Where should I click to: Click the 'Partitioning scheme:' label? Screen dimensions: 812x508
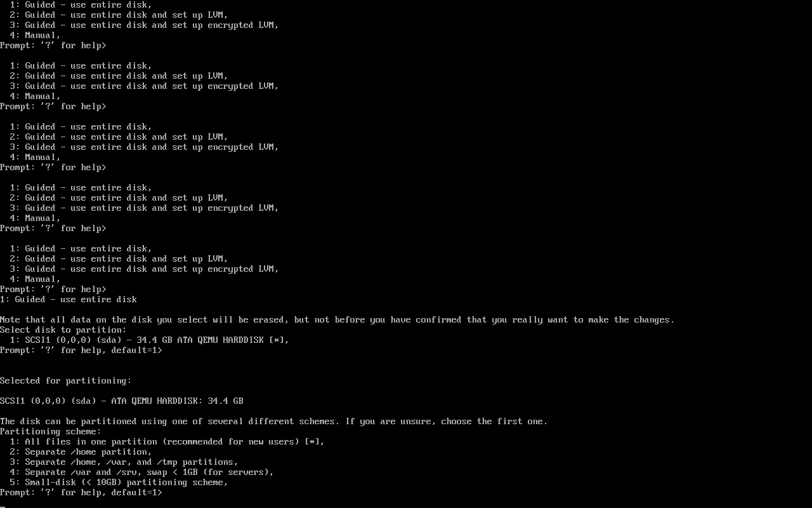[x=51, y=431]
